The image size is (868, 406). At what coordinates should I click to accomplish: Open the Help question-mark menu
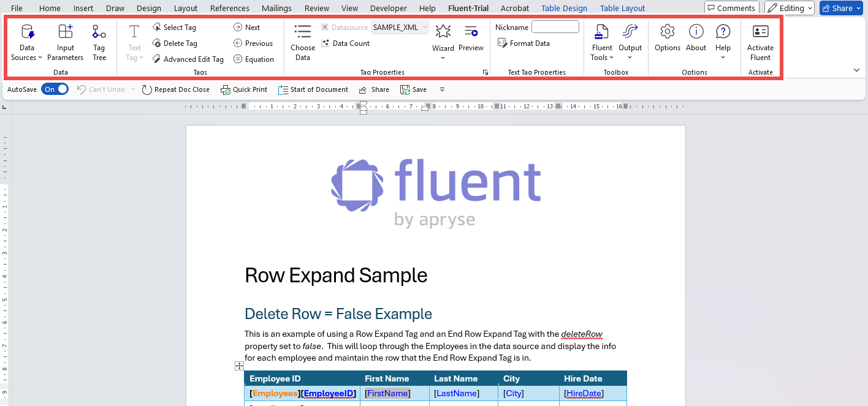[723, 42]
